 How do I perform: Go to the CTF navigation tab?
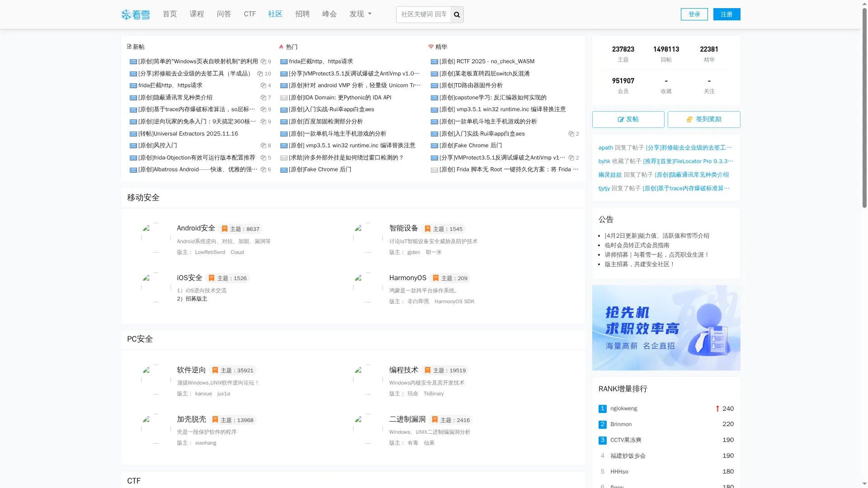pos(250,14)
